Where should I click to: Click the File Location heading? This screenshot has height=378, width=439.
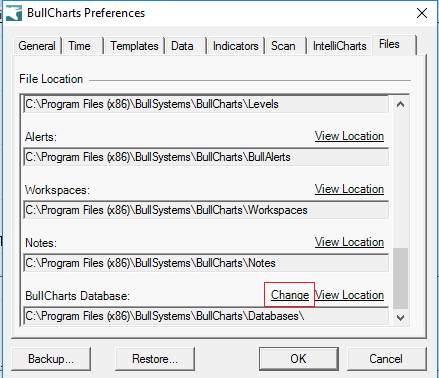51,79
